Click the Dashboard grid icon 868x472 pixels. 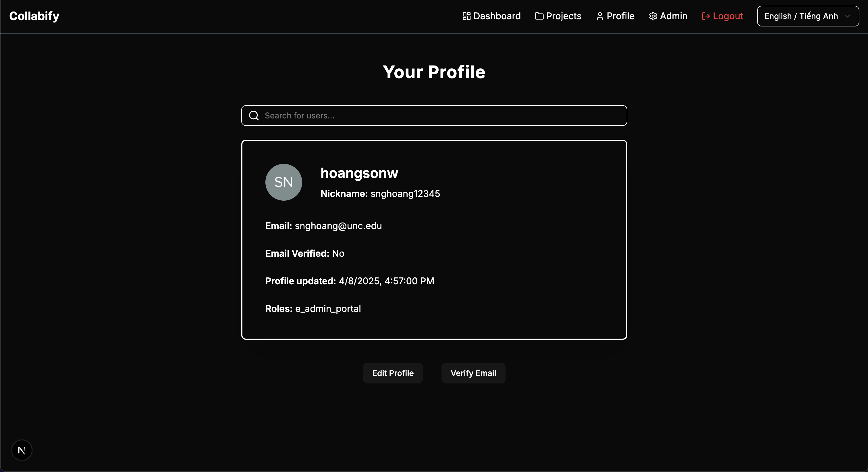(x=466, y=16)
